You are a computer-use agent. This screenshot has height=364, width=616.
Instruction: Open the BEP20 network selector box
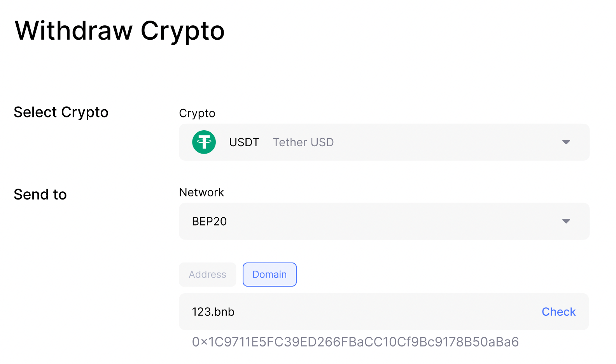389,221
